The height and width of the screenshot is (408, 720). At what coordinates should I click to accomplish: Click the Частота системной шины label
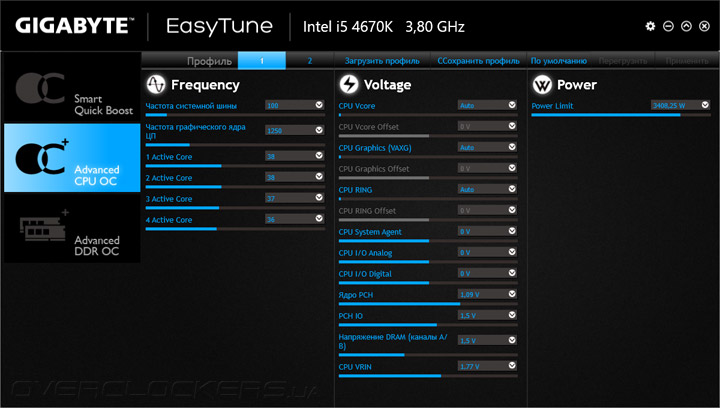click(x=191, y=106)
